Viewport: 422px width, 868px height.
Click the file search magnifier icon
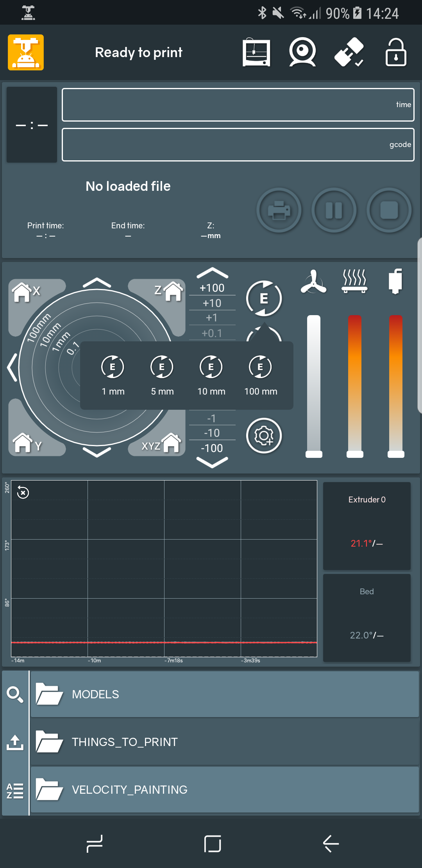(x=15, y=694)
